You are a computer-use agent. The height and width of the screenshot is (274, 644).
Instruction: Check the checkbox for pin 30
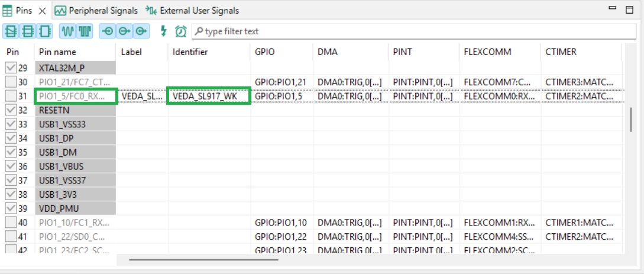pos(11,82)
